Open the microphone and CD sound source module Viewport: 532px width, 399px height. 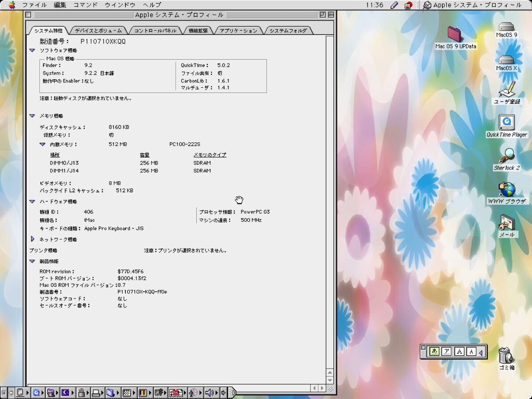195,392
